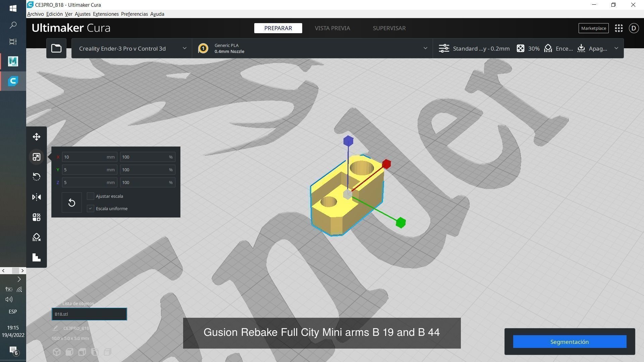
Task: Switch to the VISTA PREVIA tab
Action: pos(332,28)
